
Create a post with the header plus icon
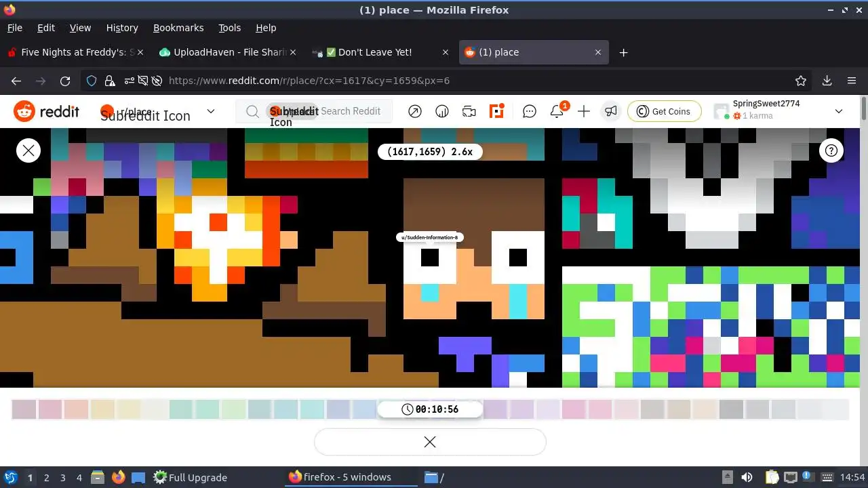pyautogui.click(x=584, y=111)
